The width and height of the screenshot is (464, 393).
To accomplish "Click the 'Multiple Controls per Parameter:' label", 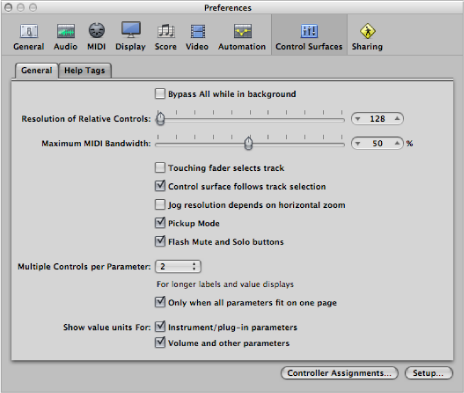I will coord(84,267).
